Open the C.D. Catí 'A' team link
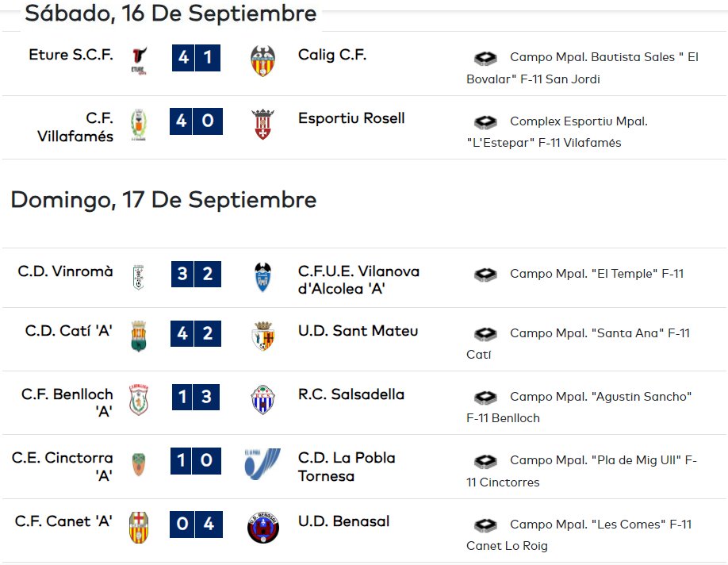 pyautogui.click(x=69, y=331)
